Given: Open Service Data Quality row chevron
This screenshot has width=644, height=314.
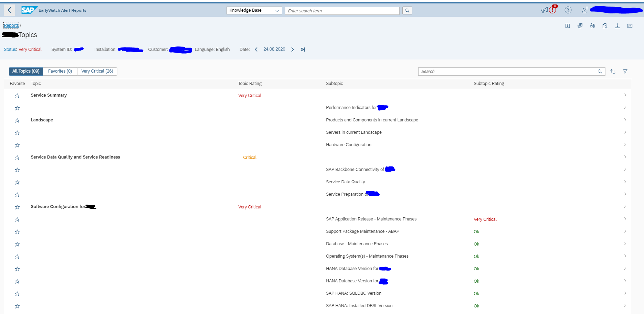Looking at the screenshot, I should 625,182.
